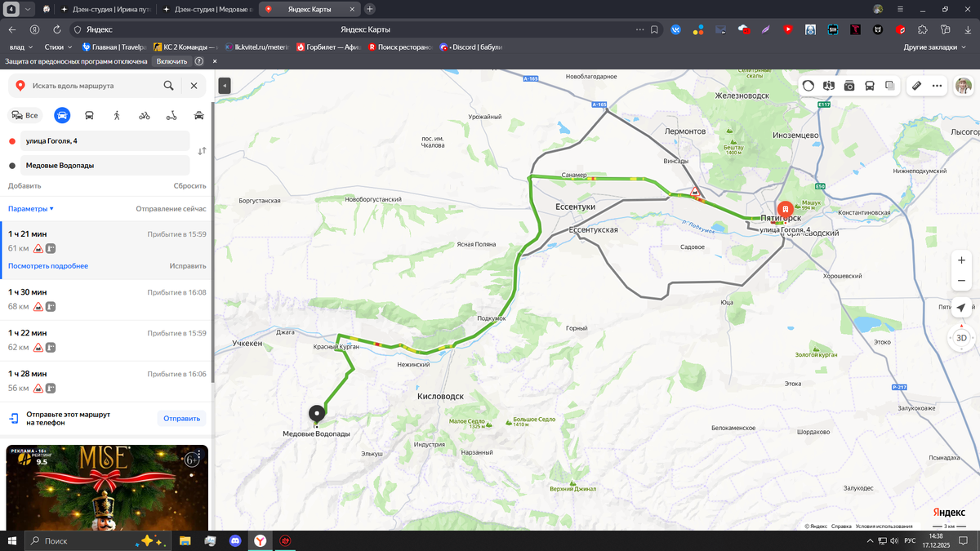This screenshot has width=980, height=551.
Task: Collapse the left sidebar panel arrow
Action: point(225,85)
